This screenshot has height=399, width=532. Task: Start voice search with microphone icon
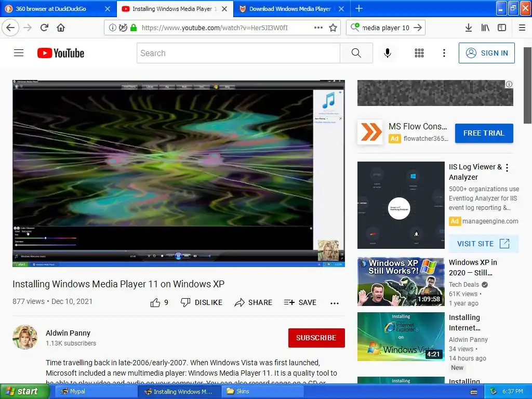(x=388, y=53)
